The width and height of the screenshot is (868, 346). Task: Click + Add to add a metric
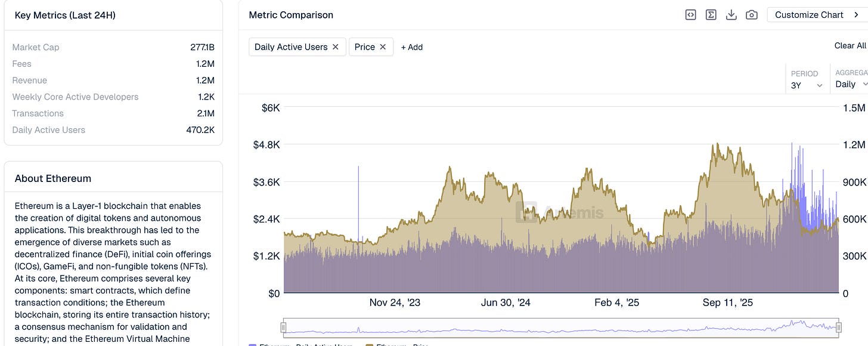412,47
